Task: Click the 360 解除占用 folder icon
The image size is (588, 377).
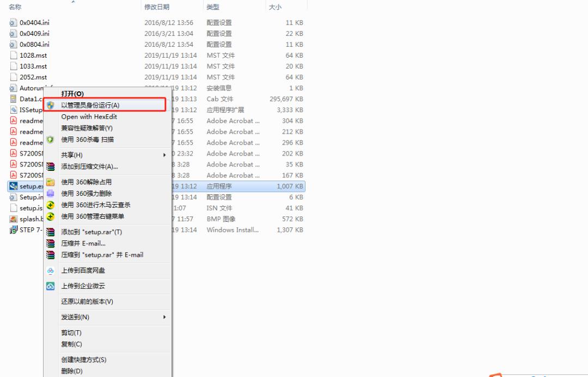Action: point(50,182)
